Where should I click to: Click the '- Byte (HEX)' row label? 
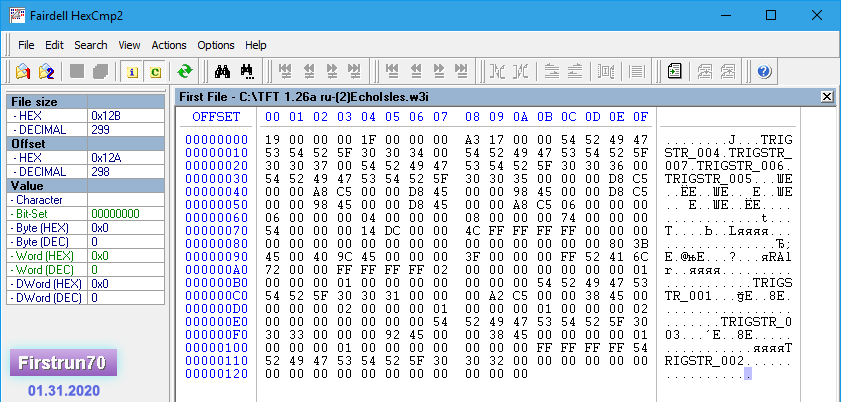point(40,228)
